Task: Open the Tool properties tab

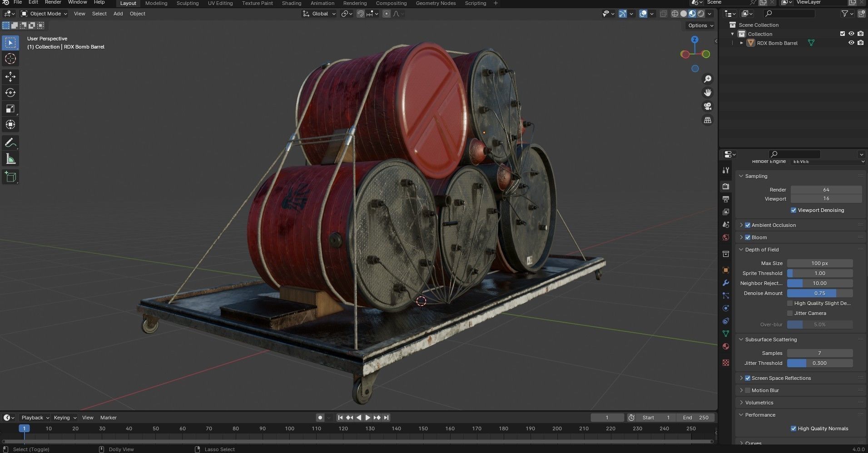Action: (726, 170)
